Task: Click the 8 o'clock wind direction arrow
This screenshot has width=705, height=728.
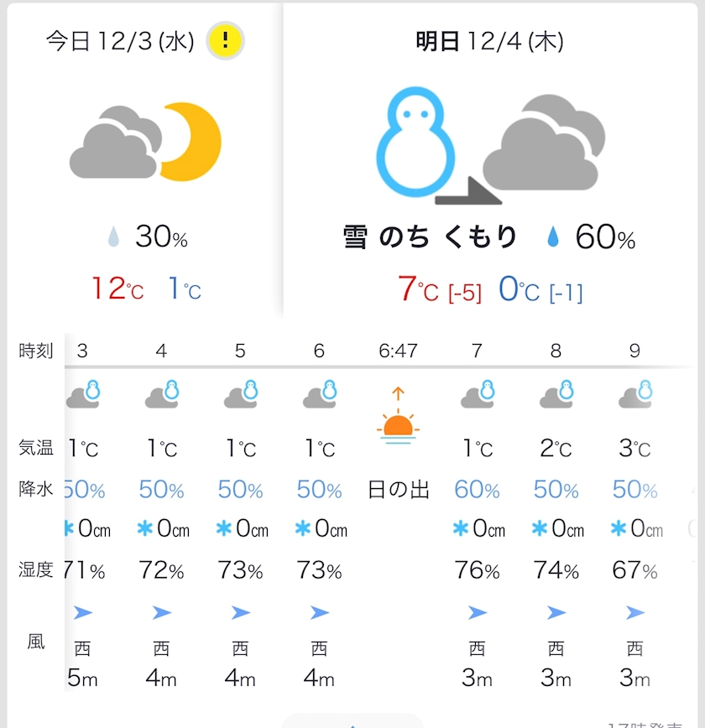Action: click(556, 613)
